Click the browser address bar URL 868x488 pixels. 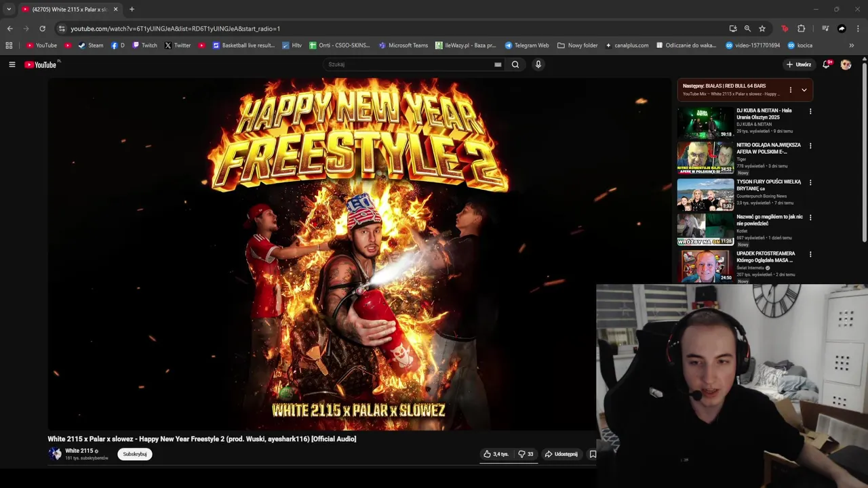point(175,28)
